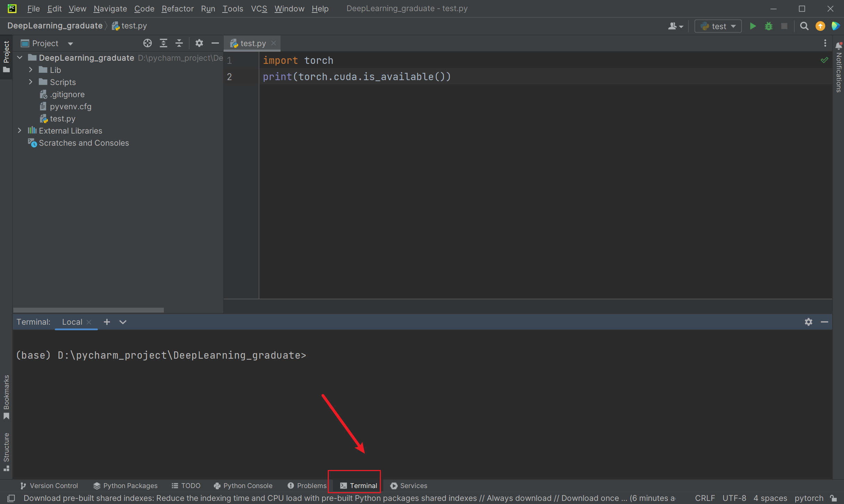The height and width of the screenshot is (504, 844).
Task: Open the VCS menu
Action: pos(259,8)
